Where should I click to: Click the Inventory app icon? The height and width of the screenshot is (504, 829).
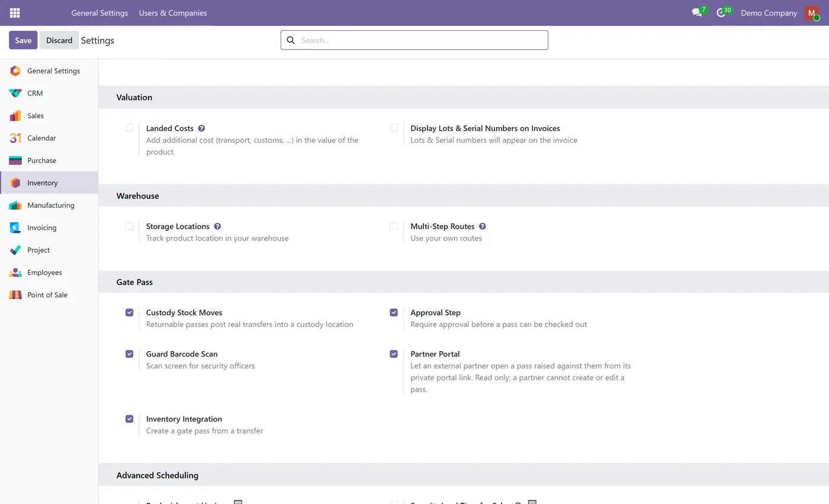coord(15,183)
